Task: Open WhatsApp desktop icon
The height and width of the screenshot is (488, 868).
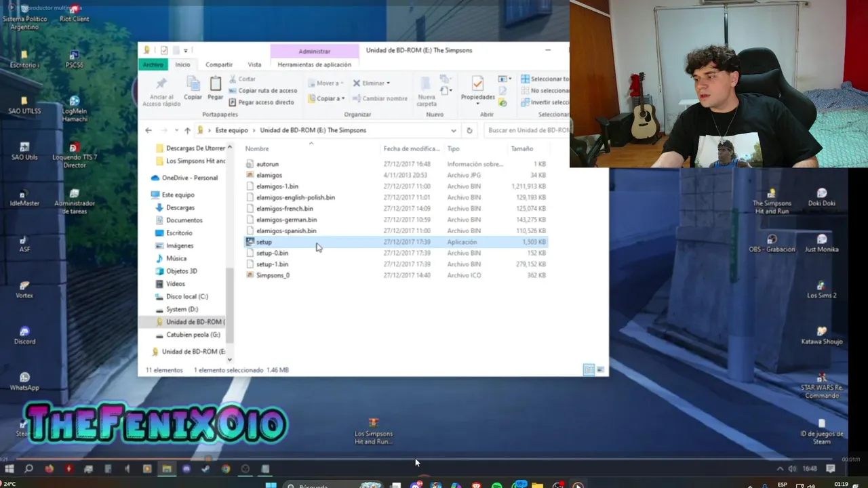Action: [25, 382]
